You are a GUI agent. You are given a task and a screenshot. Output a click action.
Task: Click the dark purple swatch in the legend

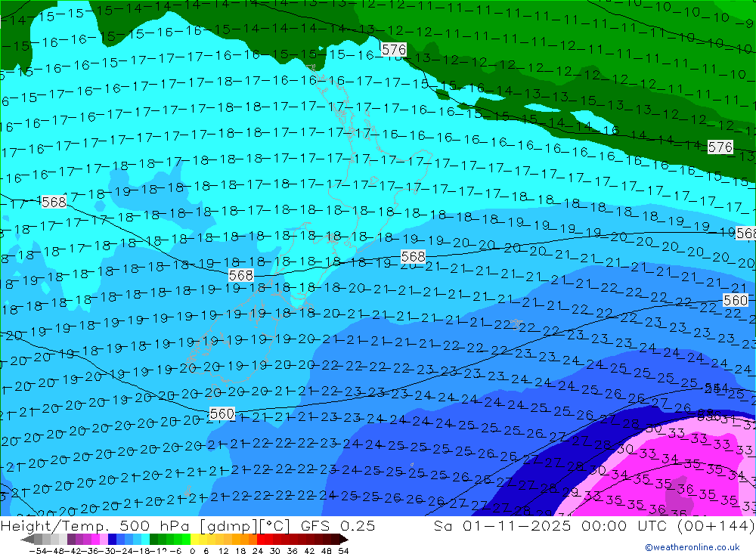pos(71,540)
